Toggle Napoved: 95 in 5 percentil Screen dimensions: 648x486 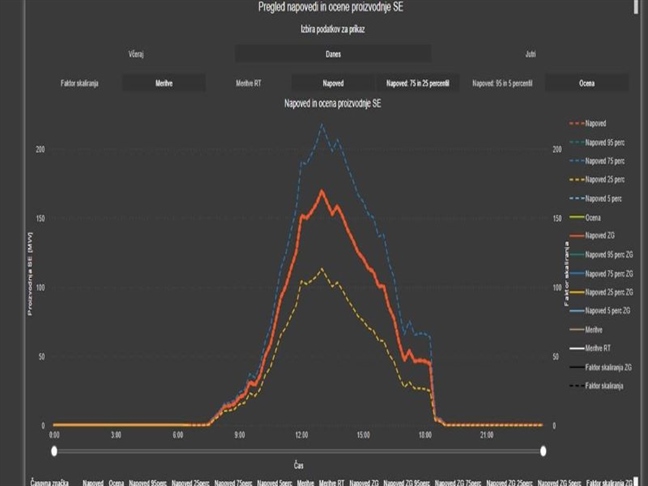502,83
